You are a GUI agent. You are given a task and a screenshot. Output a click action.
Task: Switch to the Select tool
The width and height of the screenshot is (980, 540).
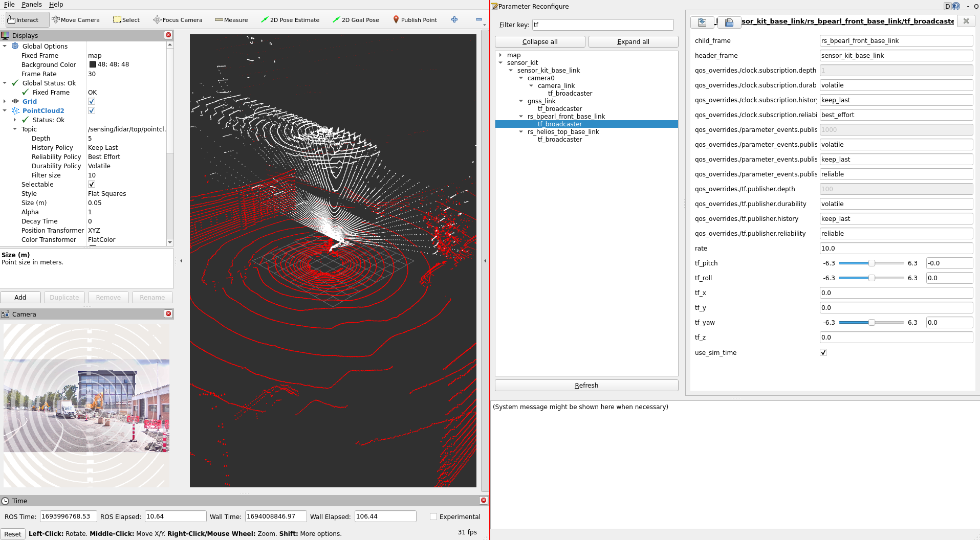point(126,19)
